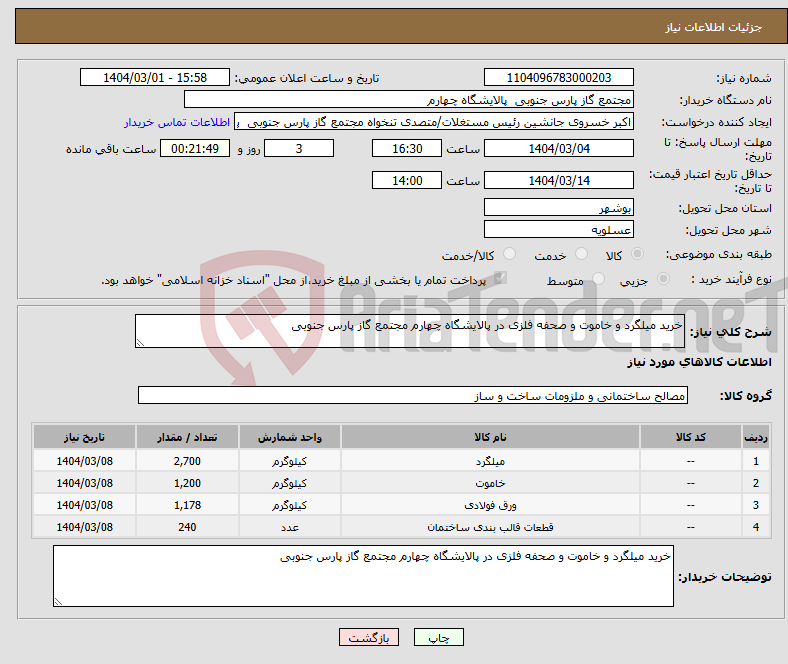Select the متوسط purchase type radio
788x664 pixels.
coord(599,281)
